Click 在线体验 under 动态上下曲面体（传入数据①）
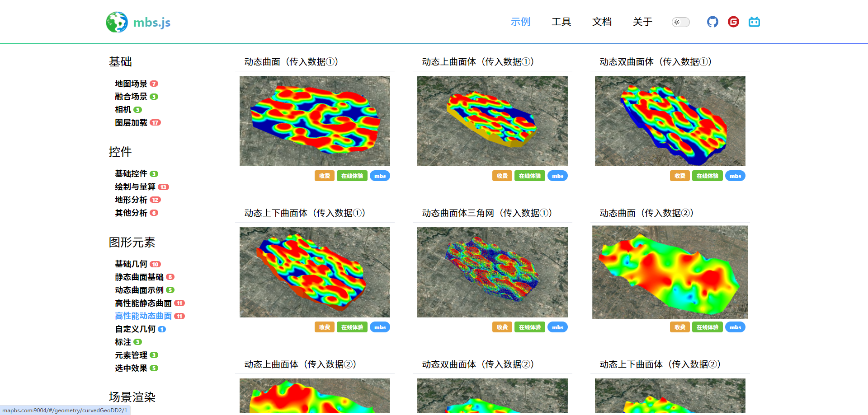 [x=352, y=327]
